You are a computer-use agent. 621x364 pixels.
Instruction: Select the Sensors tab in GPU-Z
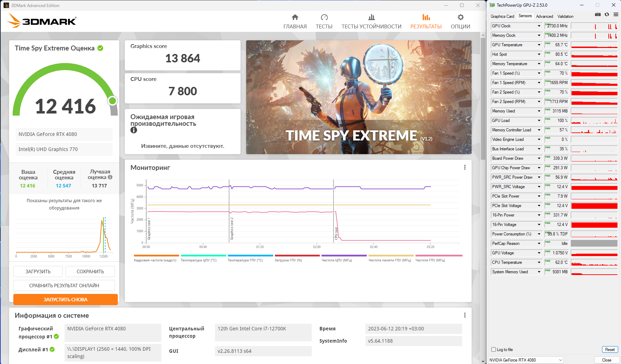(x=525, y=16)
